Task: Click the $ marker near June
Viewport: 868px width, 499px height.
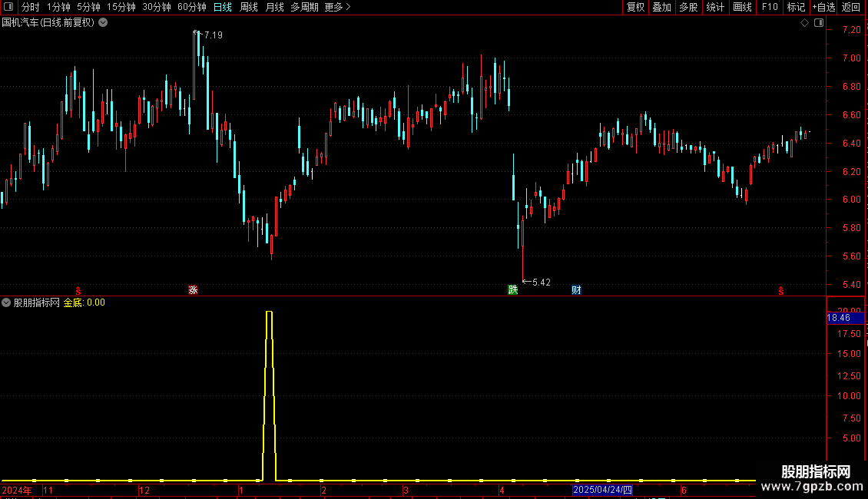Action: click(x=781, y=291)
